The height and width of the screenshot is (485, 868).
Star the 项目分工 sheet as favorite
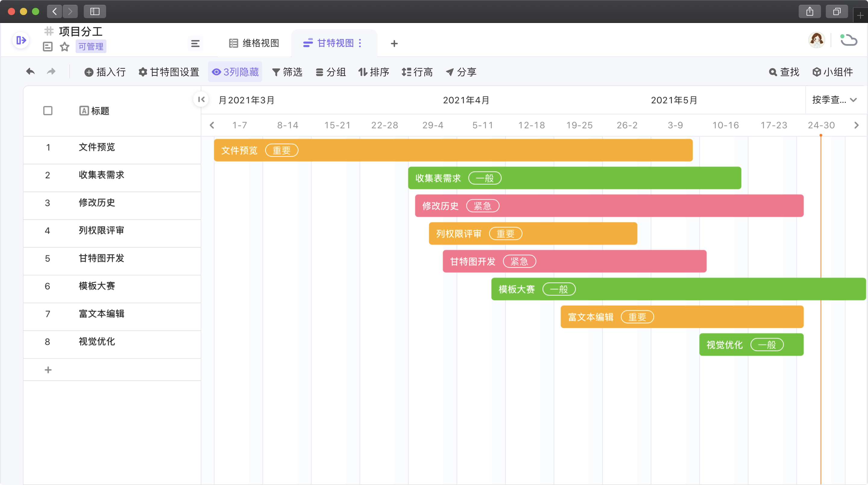click(x=64, y=46)
